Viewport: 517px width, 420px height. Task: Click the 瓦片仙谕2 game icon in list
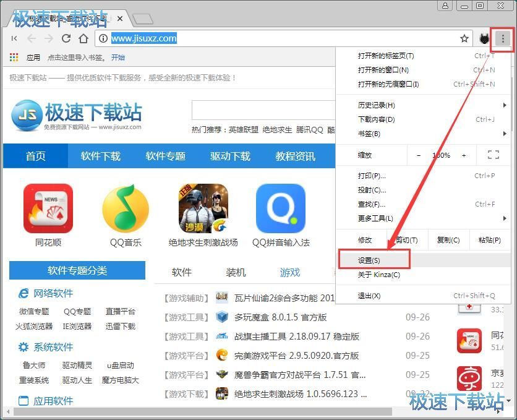click(x=222, y=298)
